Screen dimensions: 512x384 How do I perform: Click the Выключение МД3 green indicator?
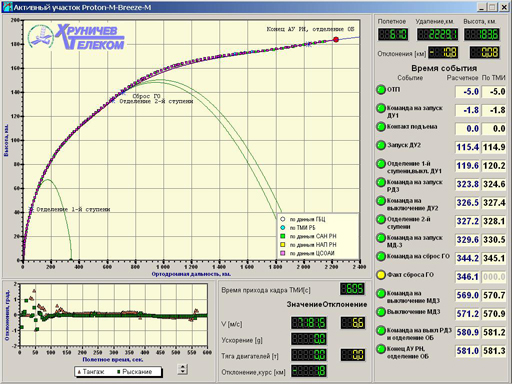[x=381, y=312]
